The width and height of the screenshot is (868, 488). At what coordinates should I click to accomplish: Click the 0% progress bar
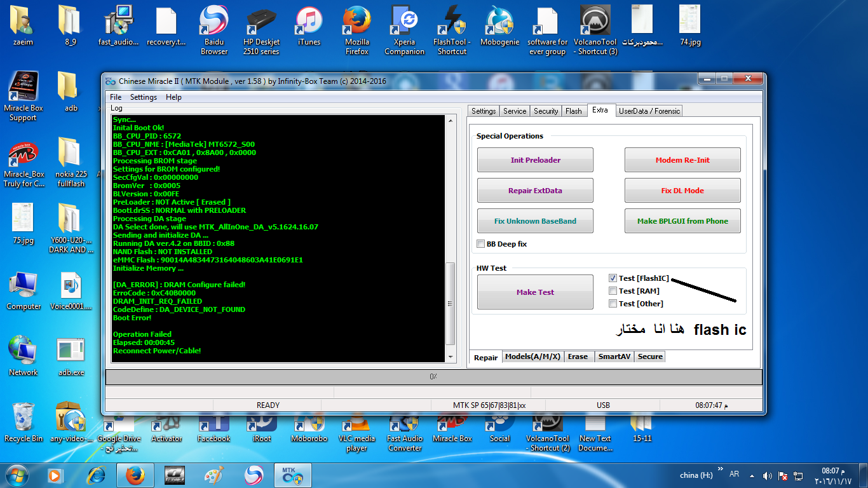point(433,377)
